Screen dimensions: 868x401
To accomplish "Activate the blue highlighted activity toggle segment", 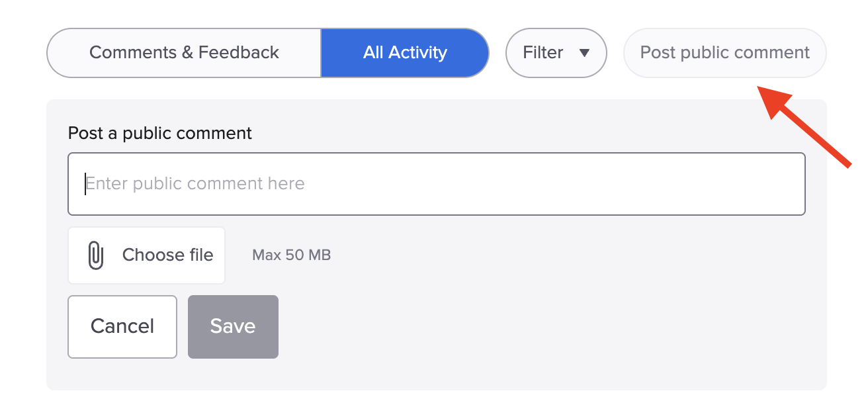I will click(405, 53).
